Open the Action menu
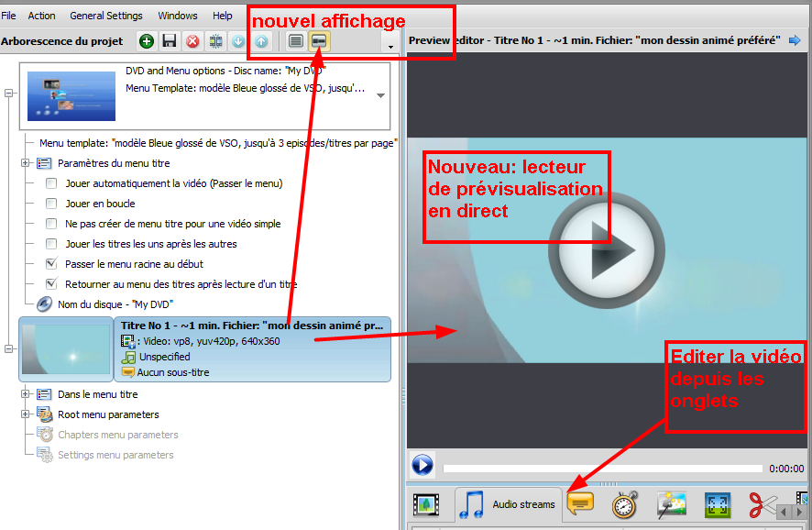The width and height of the screenshot is (812, 530). [x=41, y=16]
